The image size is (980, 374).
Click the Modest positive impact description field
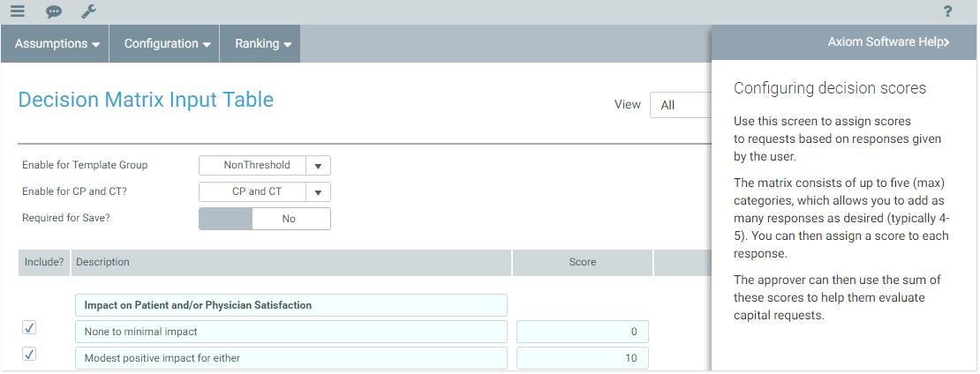coord(290,358)
